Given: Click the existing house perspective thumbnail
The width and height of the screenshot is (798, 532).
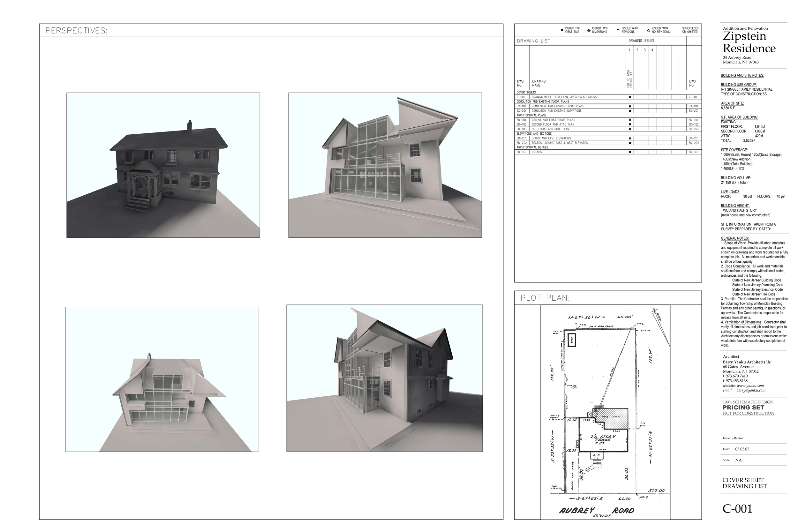Looking at the screenshot, I should click(x=163, y=165).
